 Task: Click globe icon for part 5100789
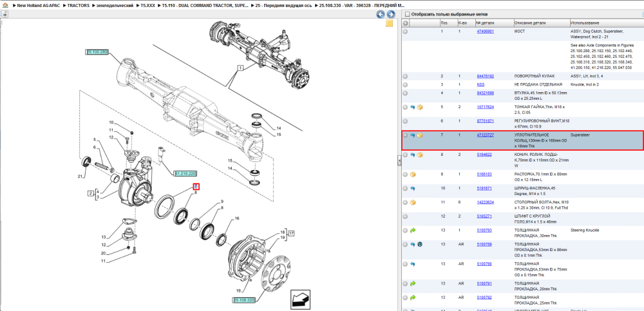[420, 245]
